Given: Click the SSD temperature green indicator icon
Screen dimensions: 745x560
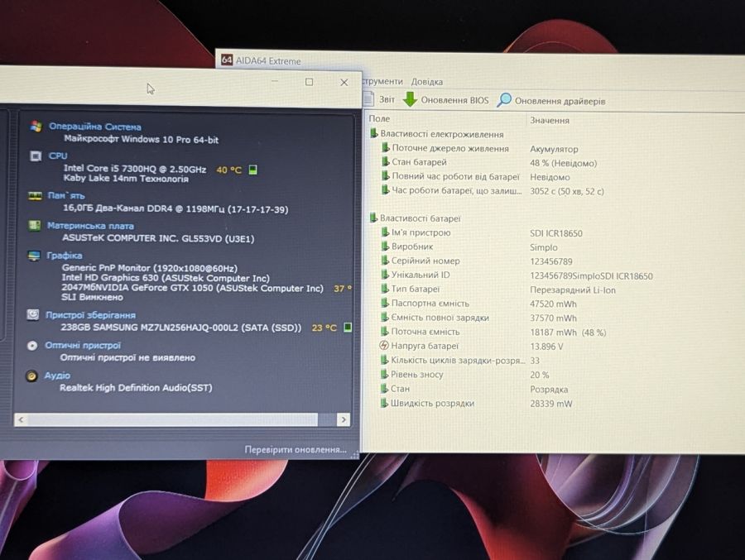Looking at the screenshot, I should [x=348, y=328].
